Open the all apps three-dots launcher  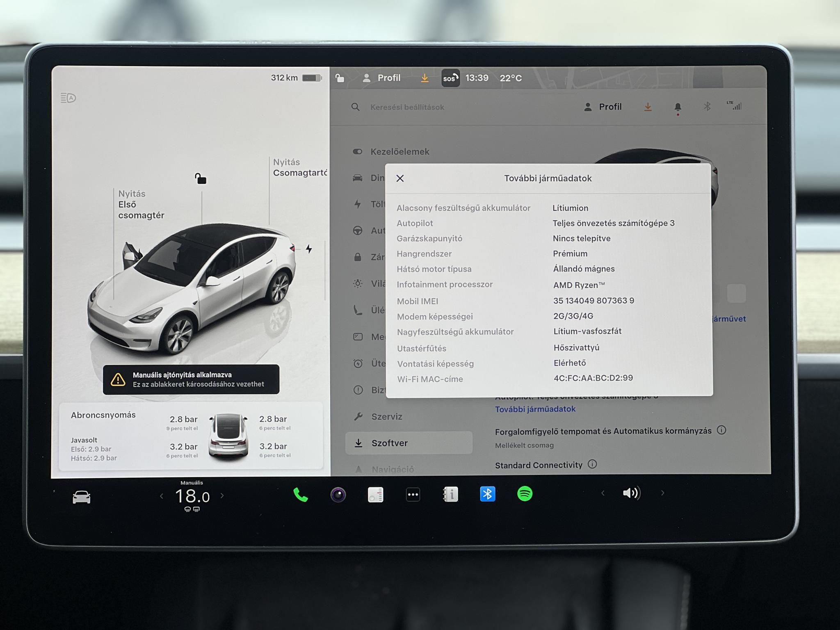tap(413, 495)
